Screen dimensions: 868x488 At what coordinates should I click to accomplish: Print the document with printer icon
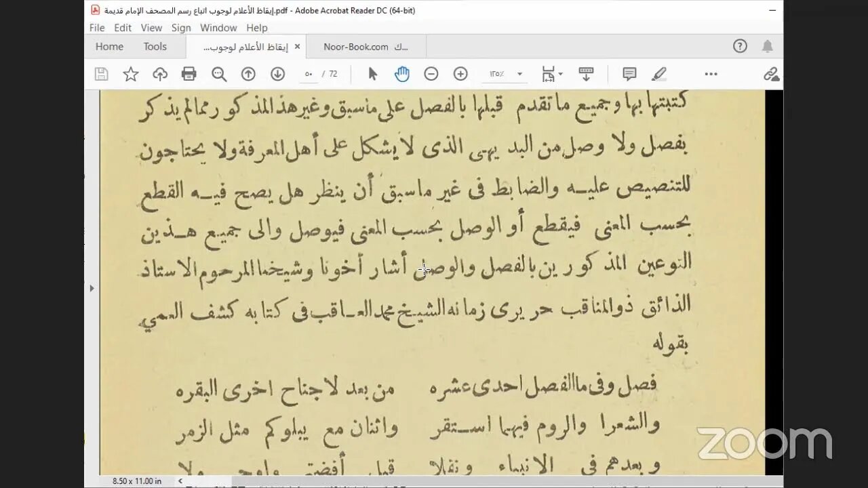coord(189,74)
